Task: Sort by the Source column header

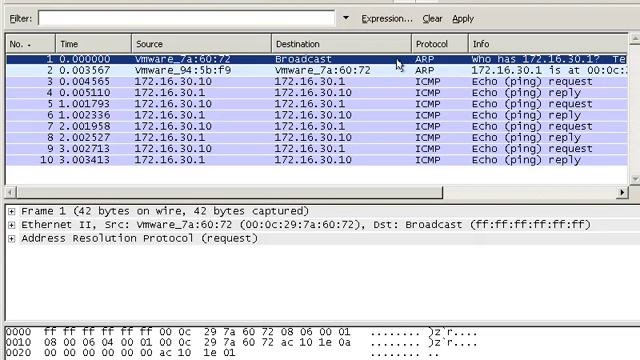Action: coord(202,44)
